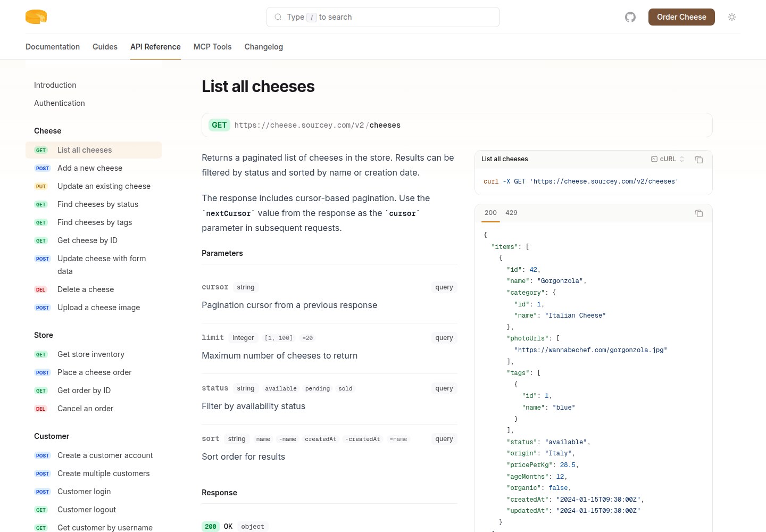Open the cURL language selector

668,159
